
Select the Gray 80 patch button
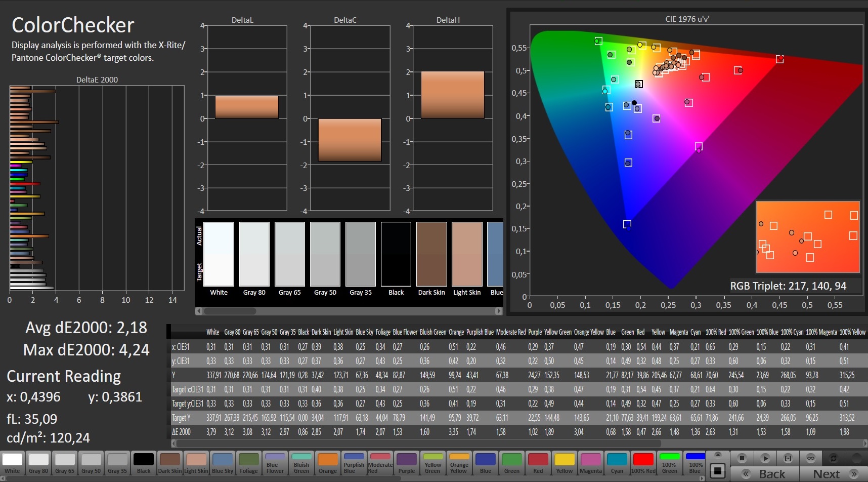tap(39, 463)
